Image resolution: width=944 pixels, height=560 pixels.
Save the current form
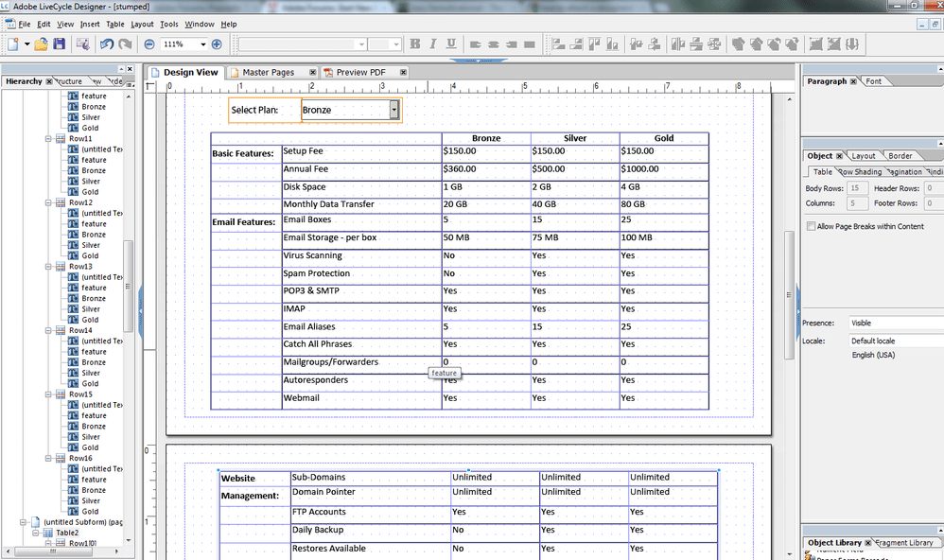pos(60,44)
